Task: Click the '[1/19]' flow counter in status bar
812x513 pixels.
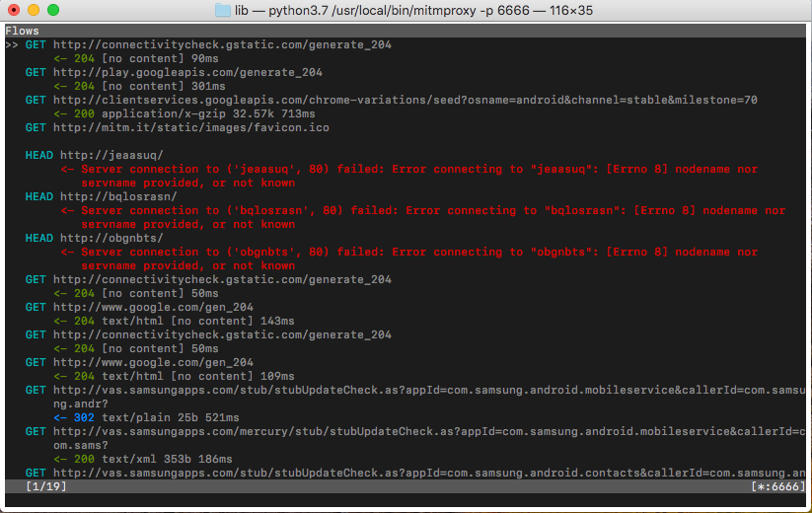Action: pos(46,486)
